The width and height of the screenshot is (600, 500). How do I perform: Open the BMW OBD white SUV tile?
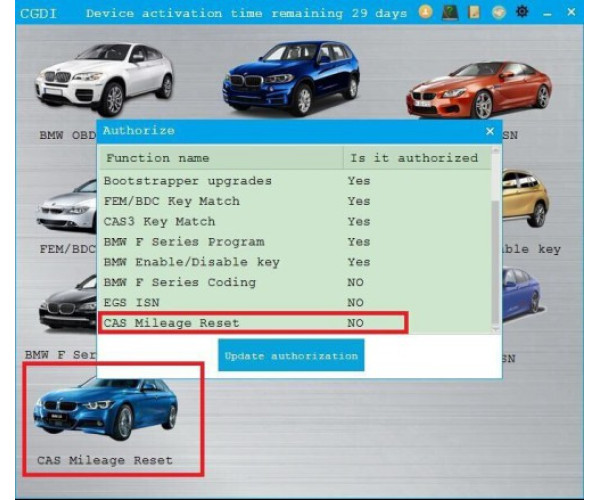(x=103, y=78)
